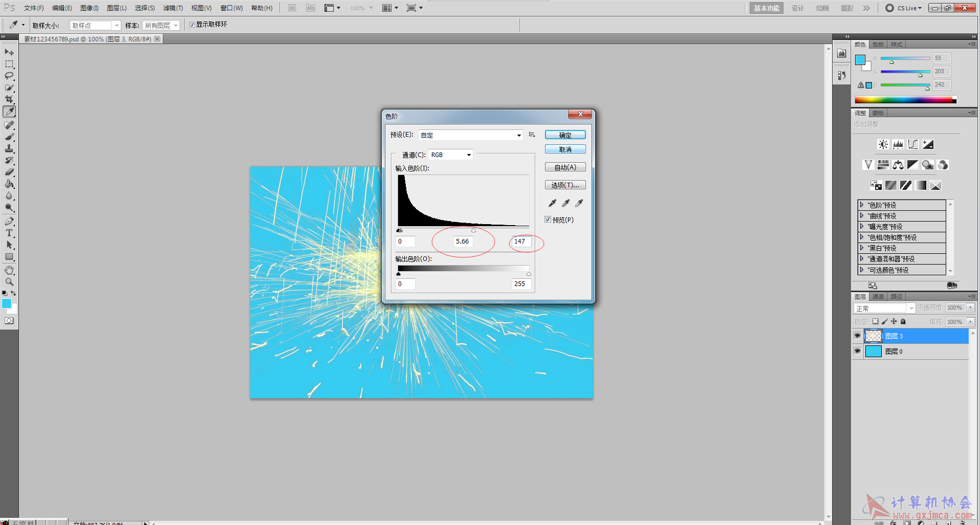Open the 通道(C) RGB channel dropdown
980x525 pixels.
coord(450,155)
